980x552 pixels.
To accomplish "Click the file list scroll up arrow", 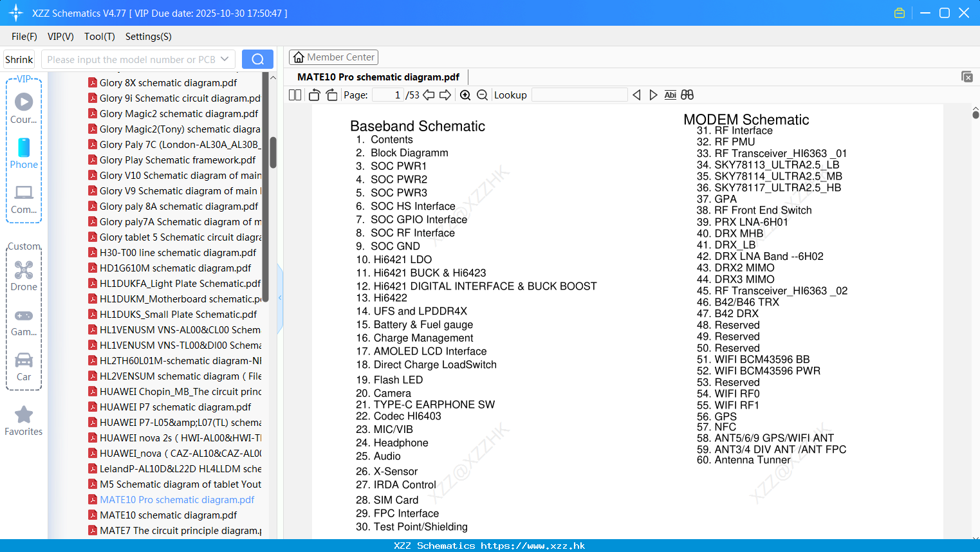I will click(x=273, y=77).
